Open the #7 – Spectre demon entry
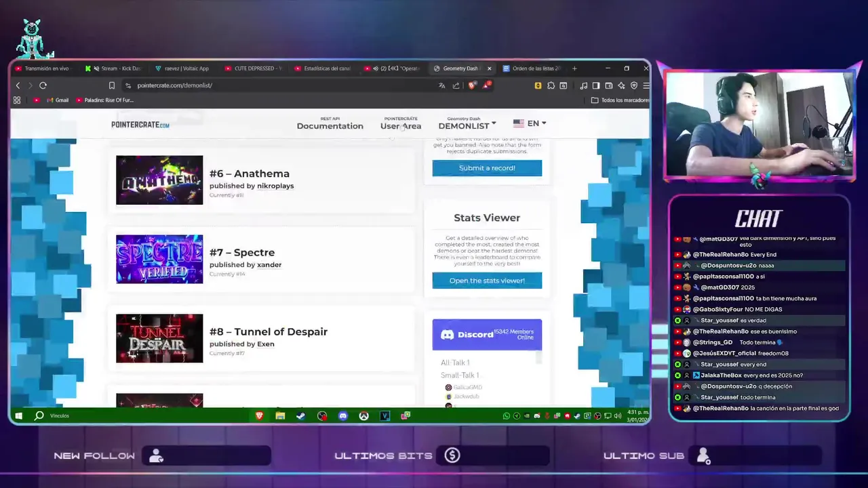This screenshot has width=868, height=488. pyautogui.click(x=242, y=253)
